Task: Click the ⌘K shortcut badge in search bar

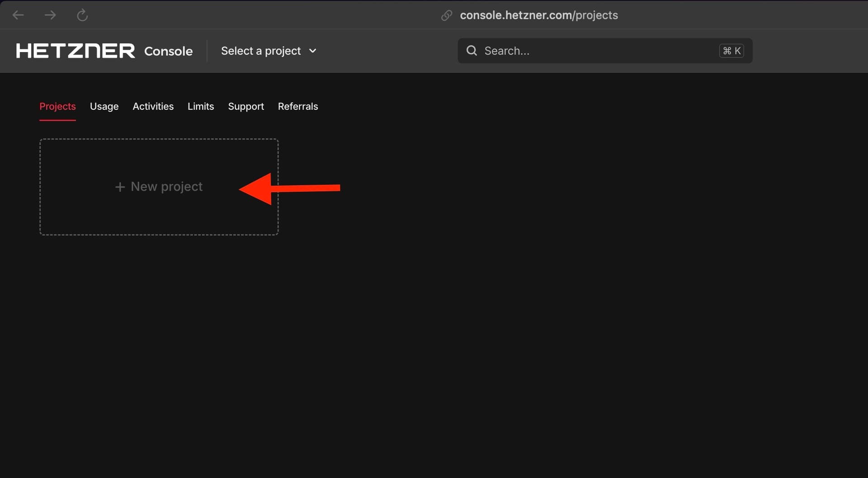Action: (731, 51)
